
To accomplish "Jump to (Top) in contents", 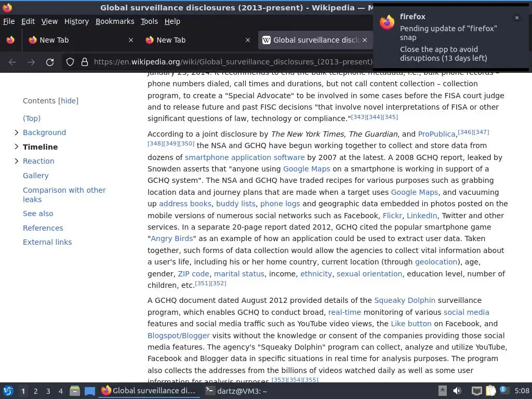I will [32, 118].
